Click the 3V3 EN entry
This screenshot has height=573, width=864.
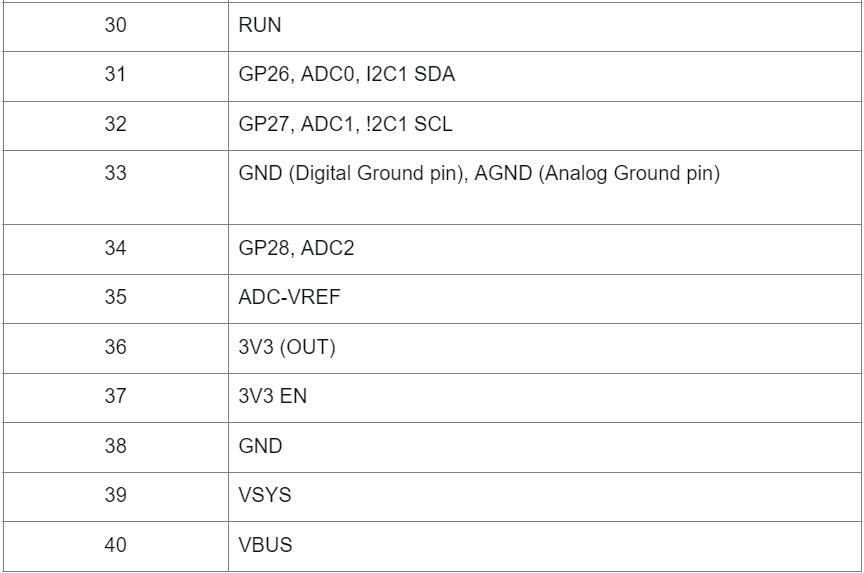(272, 397)
